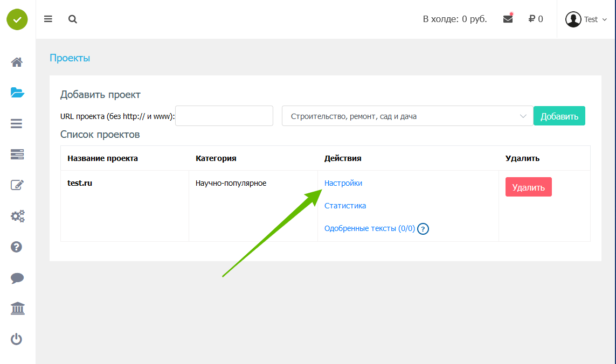The width and height of the screenshot is (616, 364).
Task: Toggle the hamburger menu icon
Action: click(48, 19)
